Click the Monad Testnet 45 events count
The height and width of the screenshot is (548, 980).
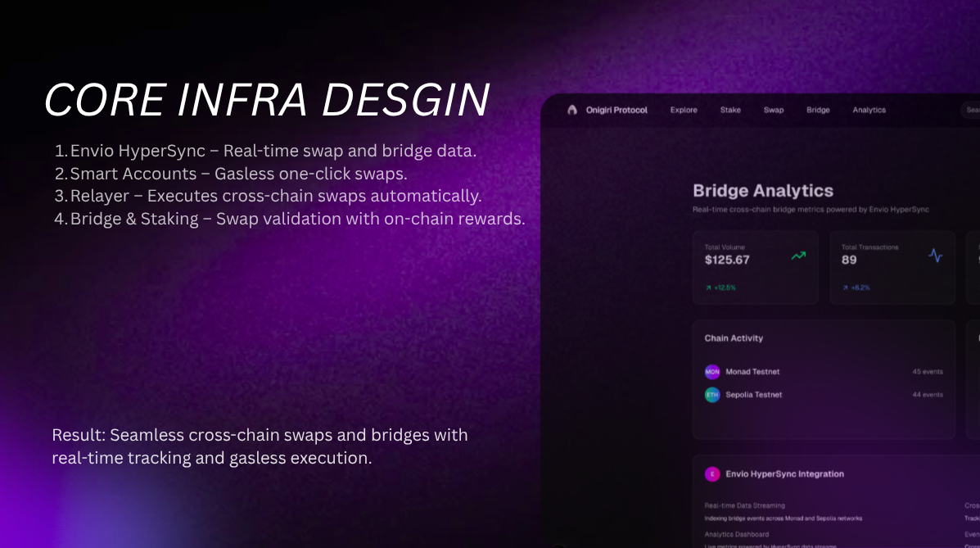928,372
